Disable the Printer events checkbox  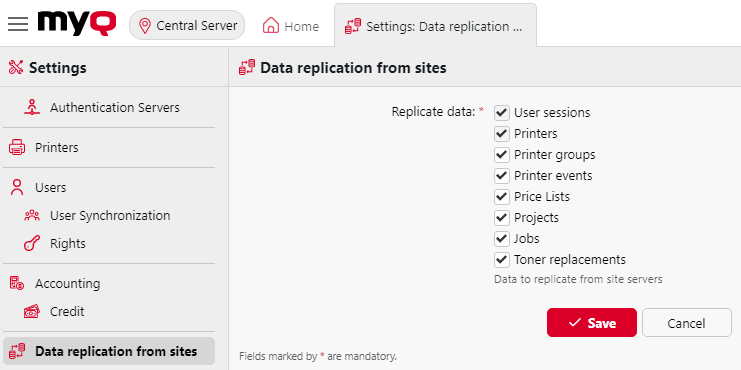[501, 176]
